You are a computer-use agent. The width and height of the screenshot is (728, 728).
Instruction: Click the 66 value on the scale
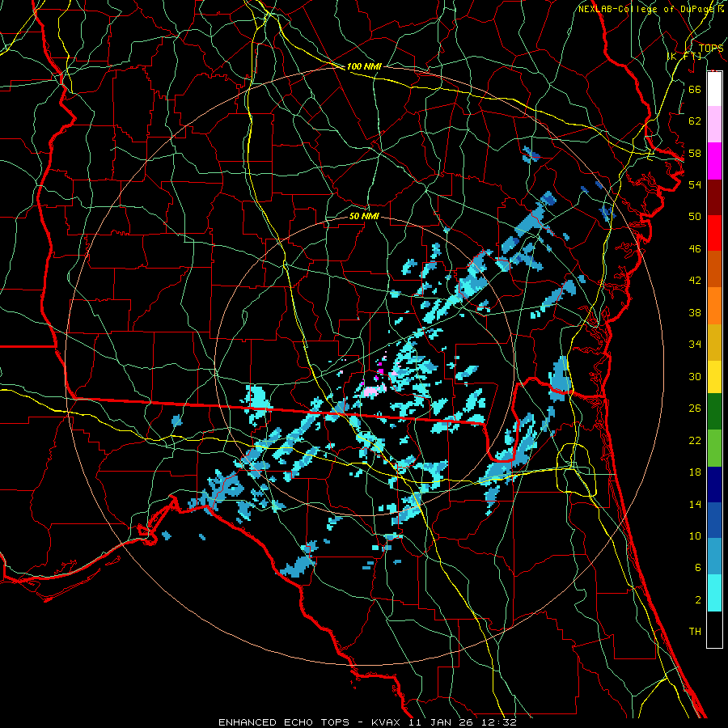[695, 89]
